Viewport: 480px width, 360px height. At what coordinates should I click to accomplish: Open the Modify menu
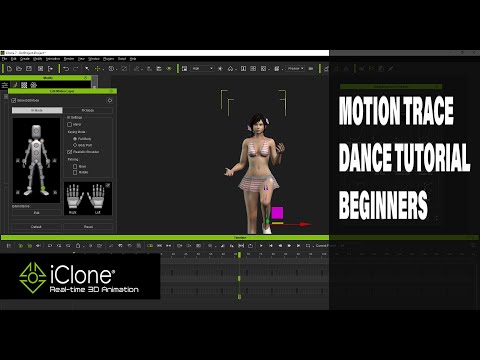coord(38,59)
